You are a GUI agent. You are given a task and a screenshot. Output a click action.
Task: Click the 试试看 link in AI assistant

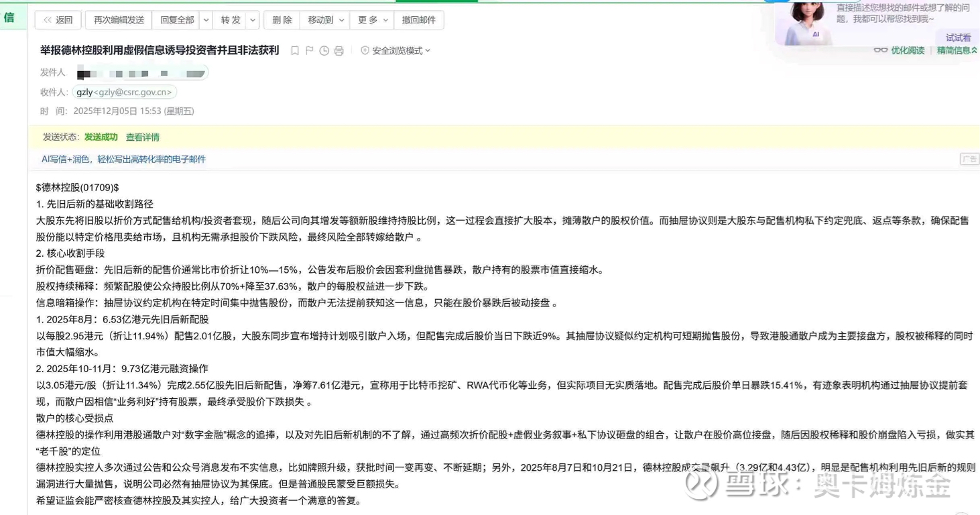(x=958, y=38)
